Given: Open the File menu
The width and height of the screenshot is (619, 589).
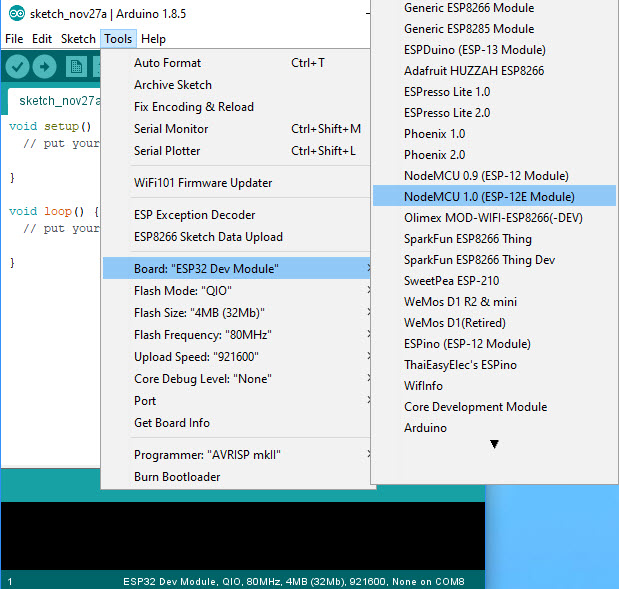Looking at the screenshot, I should point(14,39).
